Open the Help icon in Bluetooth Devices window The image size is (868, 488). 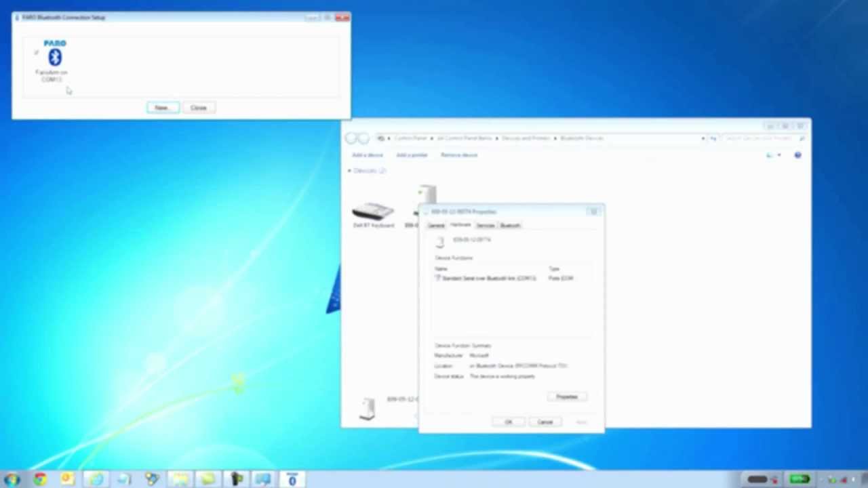tap(797, 155)
